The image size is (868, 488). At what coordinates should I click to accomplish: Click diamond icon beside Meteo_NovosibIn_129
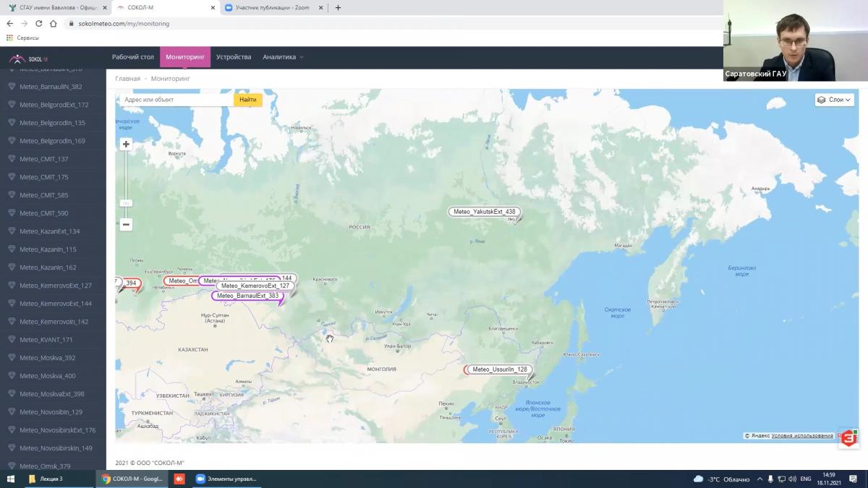tap(11, 412)
